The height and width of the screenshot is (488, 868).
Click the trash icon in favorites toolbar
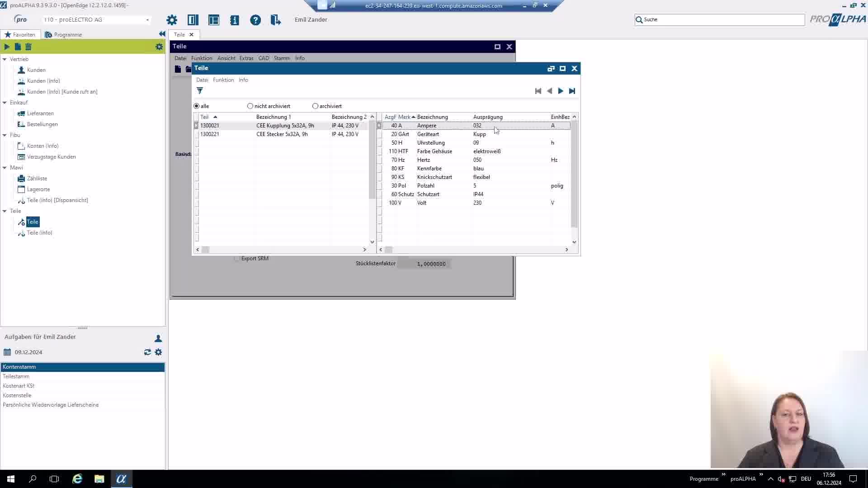point(28,47)
